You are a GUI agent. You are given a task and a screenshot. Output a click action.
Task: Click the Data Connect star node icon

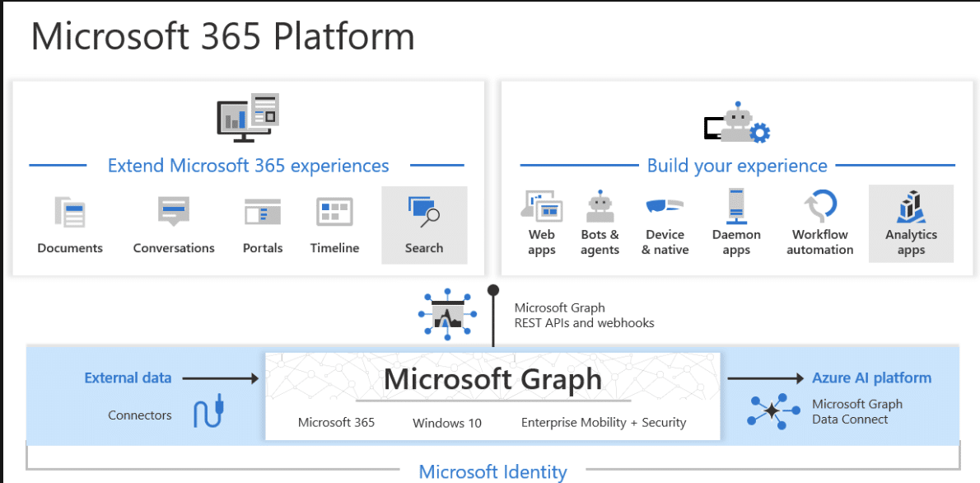tap(773, 411)
